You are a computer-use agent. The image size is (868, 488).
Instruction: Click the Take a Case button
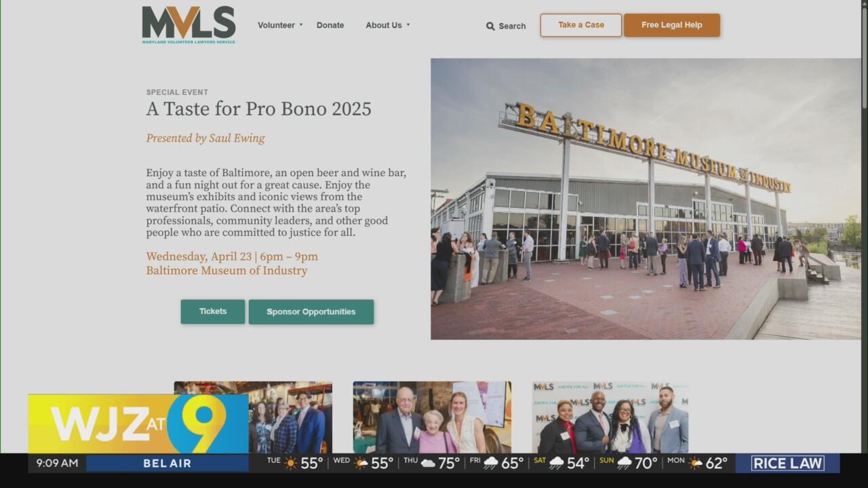[x=581, y=25]
